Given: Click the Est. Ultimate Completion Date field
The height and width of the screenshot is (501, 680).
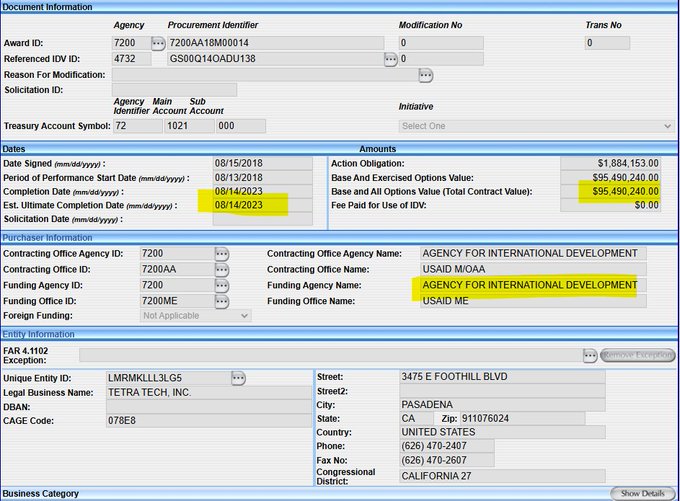Looking at the screenshot, I should click(x=248, y=205).
